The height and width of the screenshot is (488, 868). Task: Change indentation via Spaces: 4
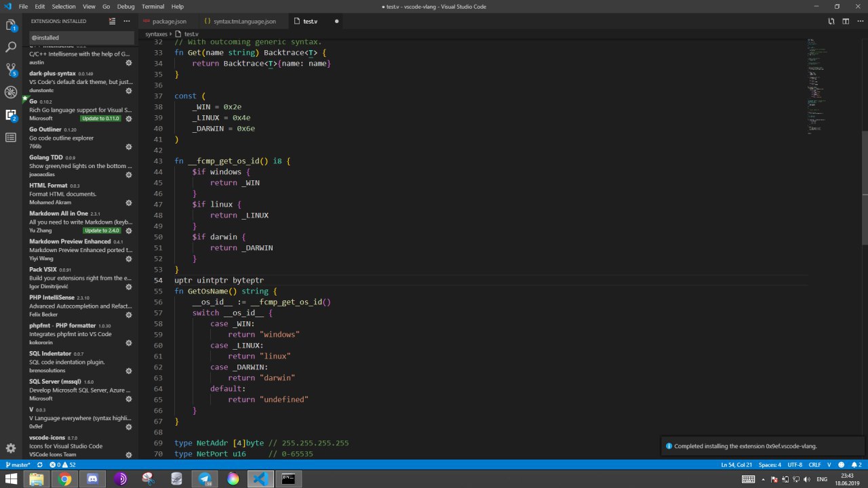[x=770, y=465]
